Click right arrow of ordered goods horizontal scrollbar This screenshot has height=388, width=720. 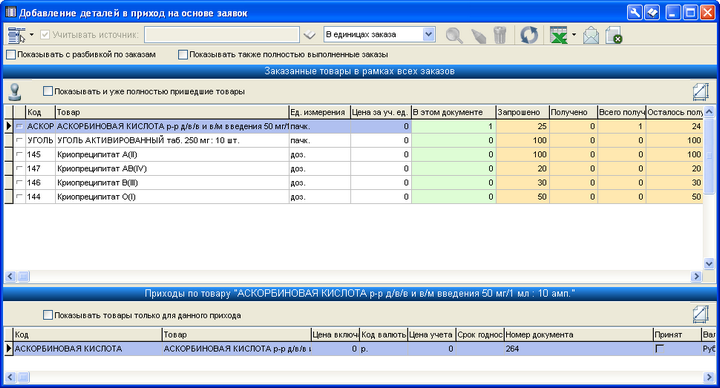pos(697,276)
